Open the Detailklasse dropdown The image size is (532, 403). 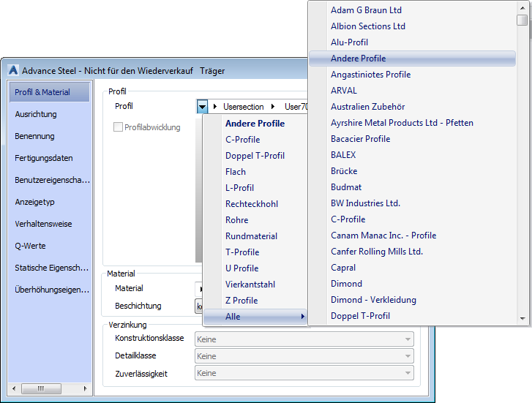coord(304,356)
